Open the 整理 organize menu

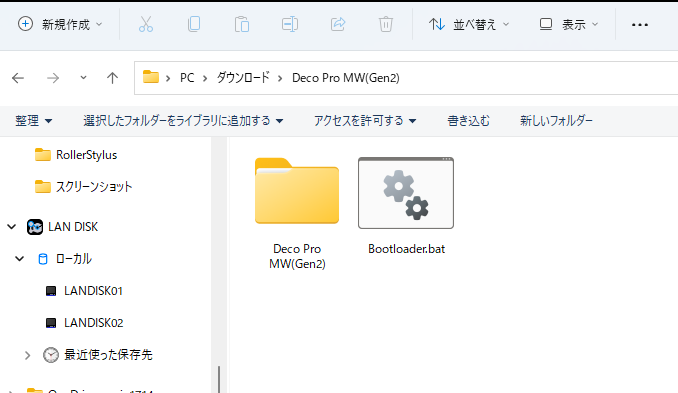click(33, 121)
